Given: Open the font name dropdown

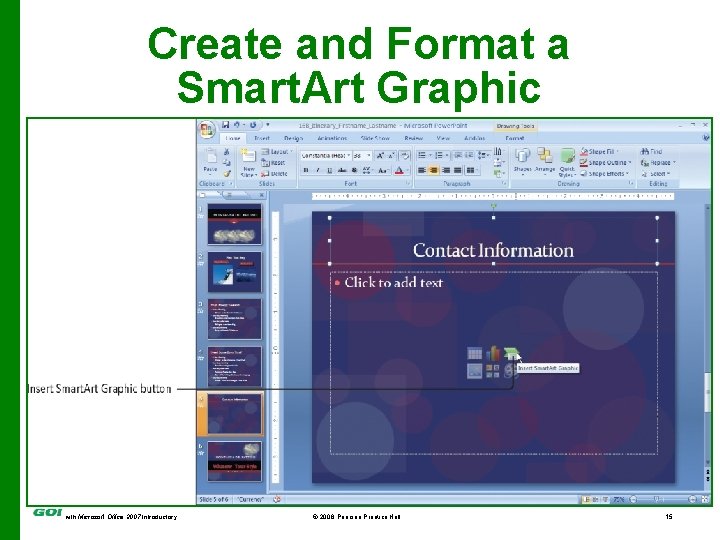Looking at the screenshot, I should [x=349, y=156].
